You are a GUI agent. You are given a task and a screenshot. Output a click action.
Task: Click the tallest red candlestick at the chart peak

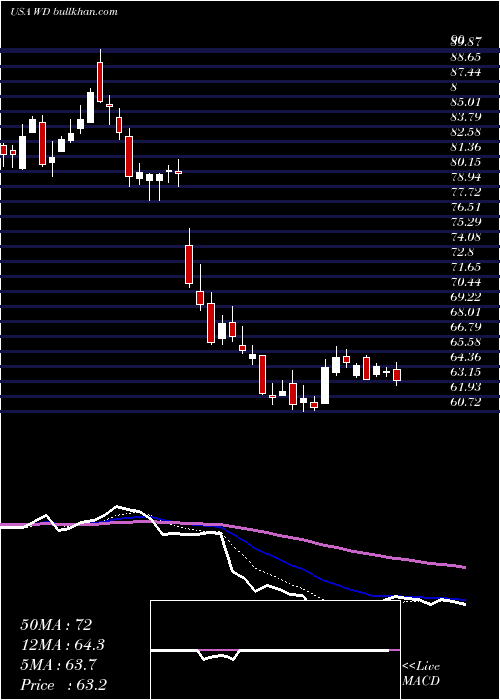pos(100,82)
